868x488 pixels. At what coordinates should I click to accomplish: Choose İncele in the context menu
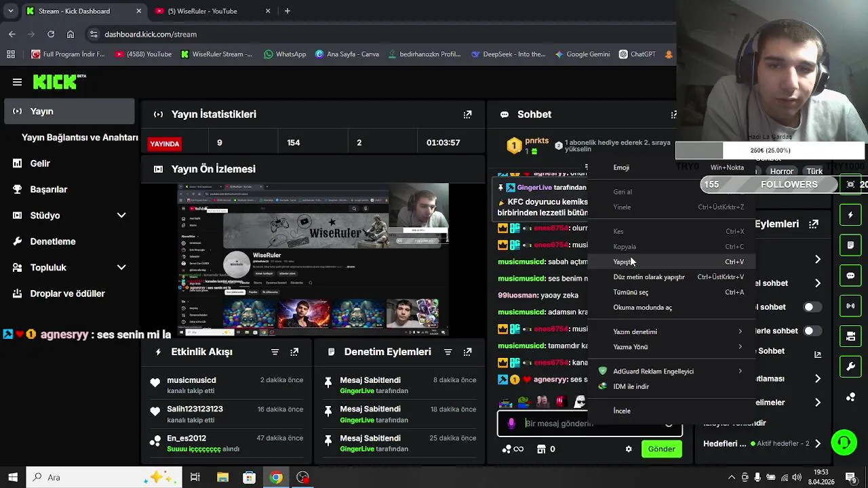[672, 411]
